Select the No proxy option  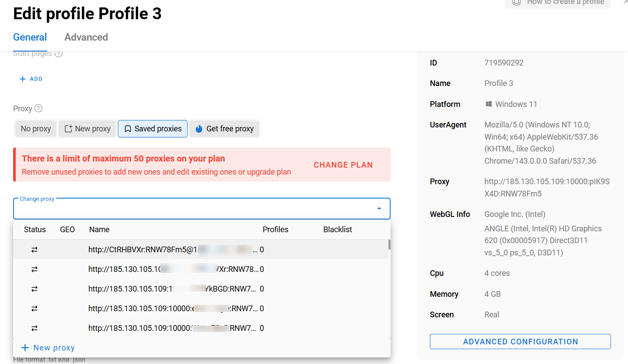tap(36, 129)
